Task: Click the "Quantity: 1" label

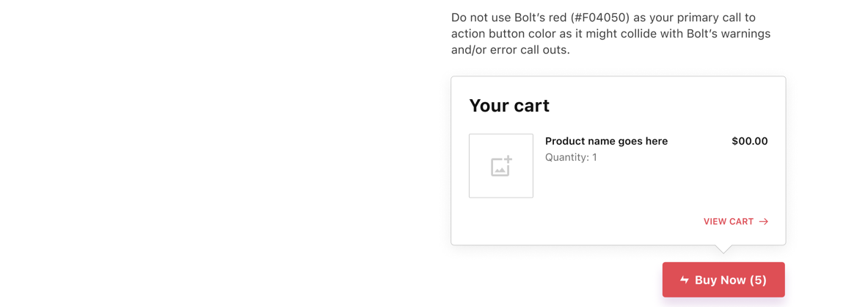Action: coord(571,157)
